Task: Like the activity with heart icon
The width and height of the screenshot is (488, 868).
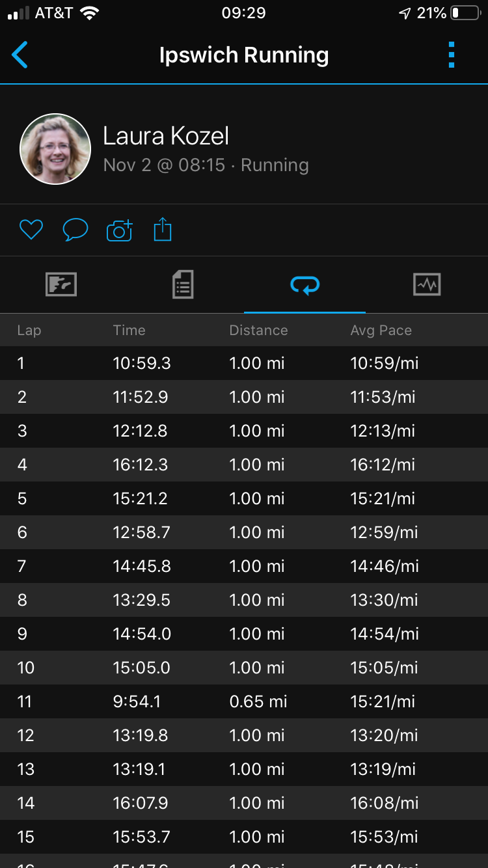Action: pyautogui.click(x=31, y=230)
